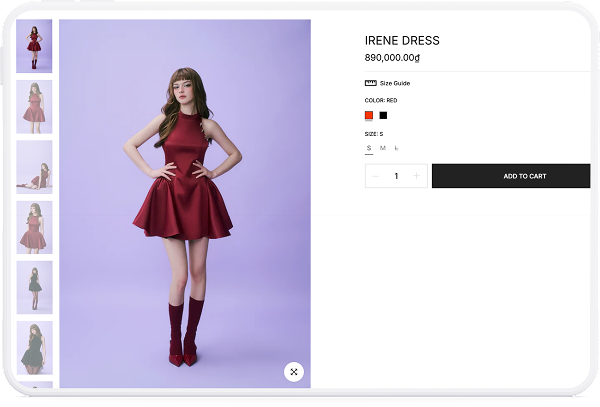Screen dimensions: 600x407
Task: Choose the black color swatch
Action: pos(383,115)
